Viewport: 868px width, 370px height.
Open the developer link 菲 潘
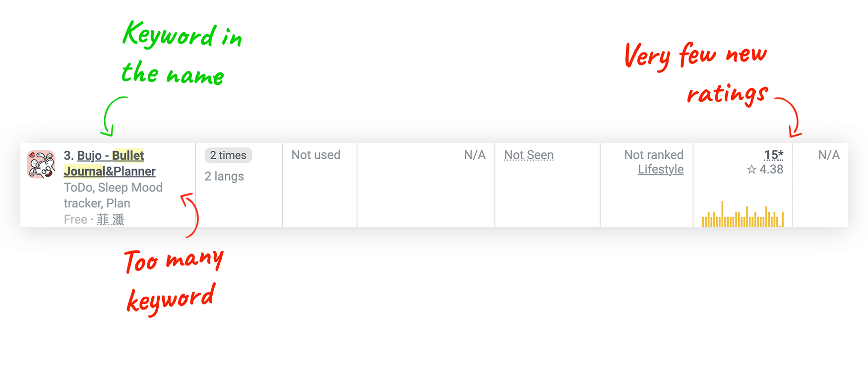111,219
